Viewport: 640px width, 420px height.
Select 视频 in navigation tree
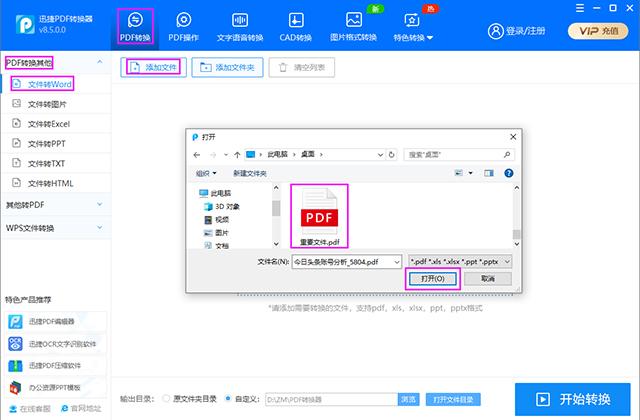coord(217,220)
